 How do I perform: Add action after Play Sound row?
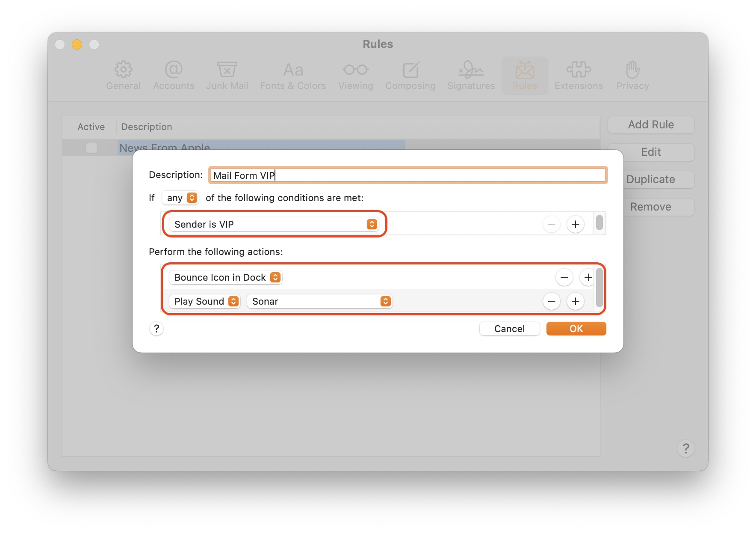pos(575,301)
